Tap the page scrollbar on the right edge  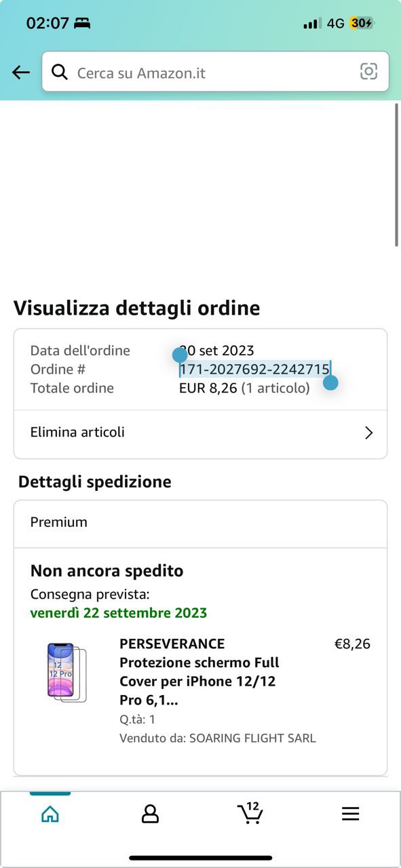click(x=397, y=174)
